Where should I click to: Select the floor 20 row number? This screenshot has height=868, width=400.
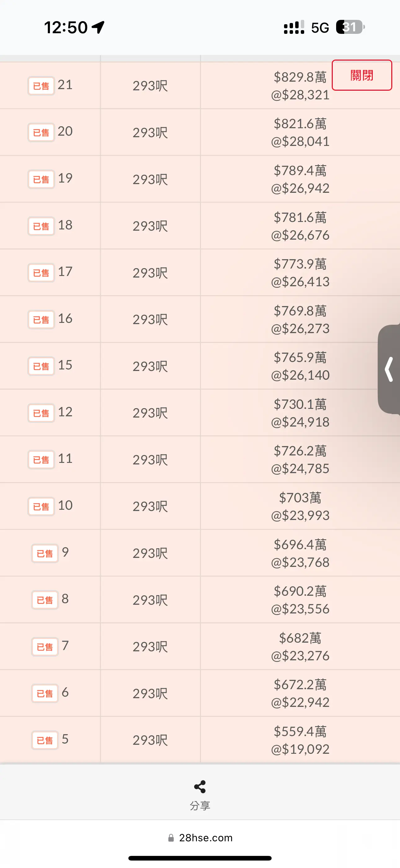(65, 131)
